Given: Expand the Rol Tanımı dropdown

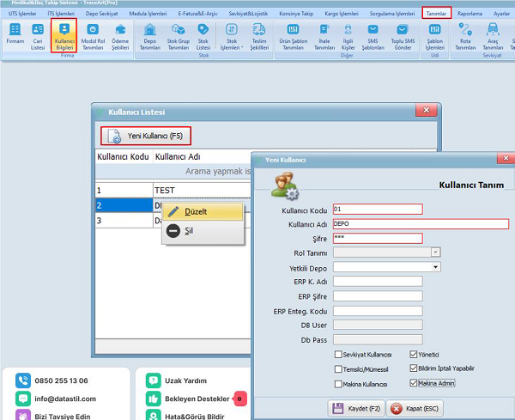Looking at the screenshot, I should (x=436, y=253).
